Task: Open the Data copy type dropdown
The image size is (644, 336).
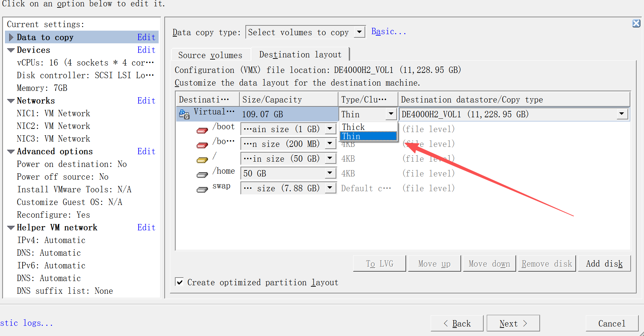Action: coord(359,32)
